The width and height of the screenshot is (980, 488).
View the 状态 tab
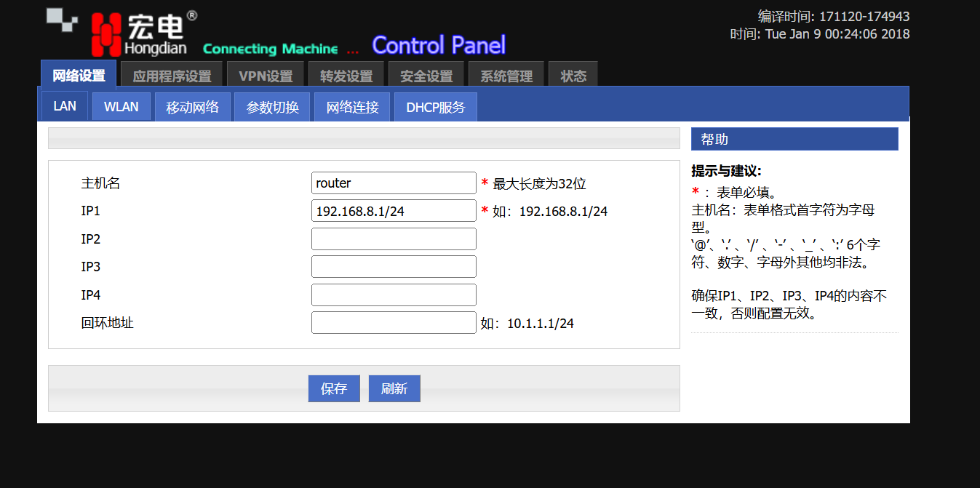pos(573,76)
